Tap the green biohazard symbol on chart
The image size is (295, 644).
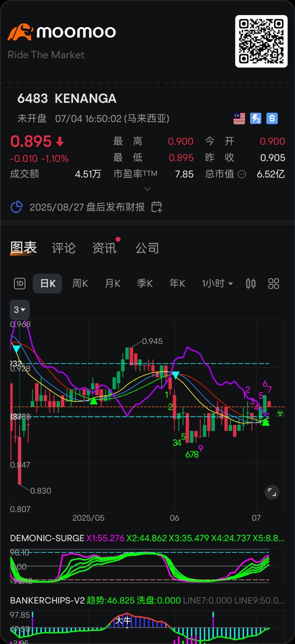click(280, 413)
